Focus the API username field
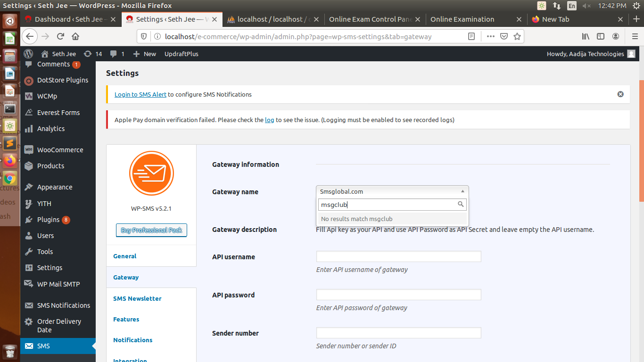The width and height of the screenshot is (644, 362). [x=398, y=256]
